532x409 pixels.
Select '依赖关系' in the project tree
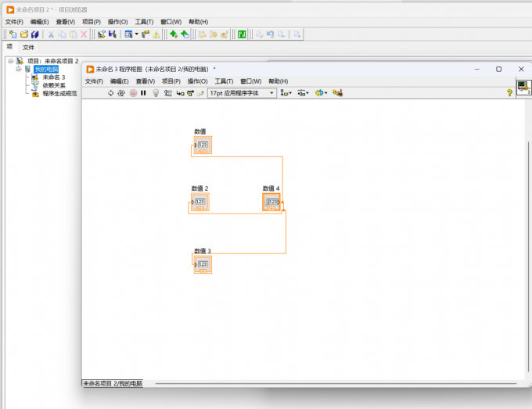coord(54,85)
